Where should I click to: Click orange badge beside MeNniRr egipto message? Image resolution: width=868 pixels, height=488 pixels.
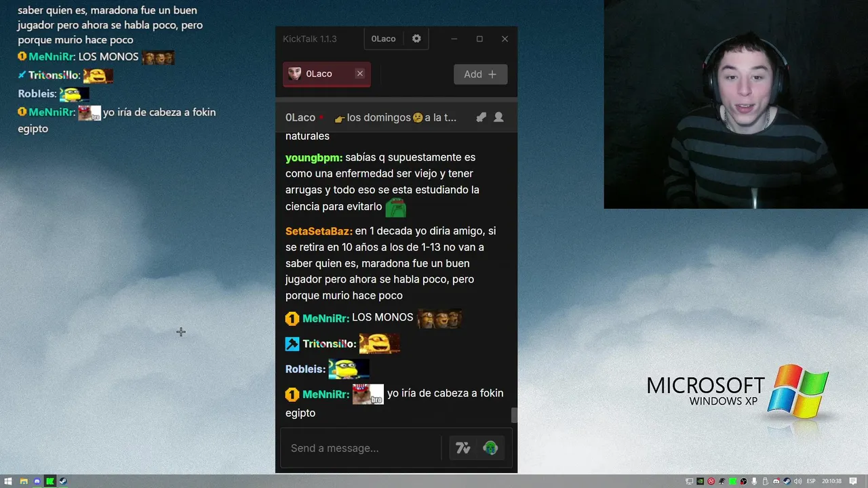(292, 394)
